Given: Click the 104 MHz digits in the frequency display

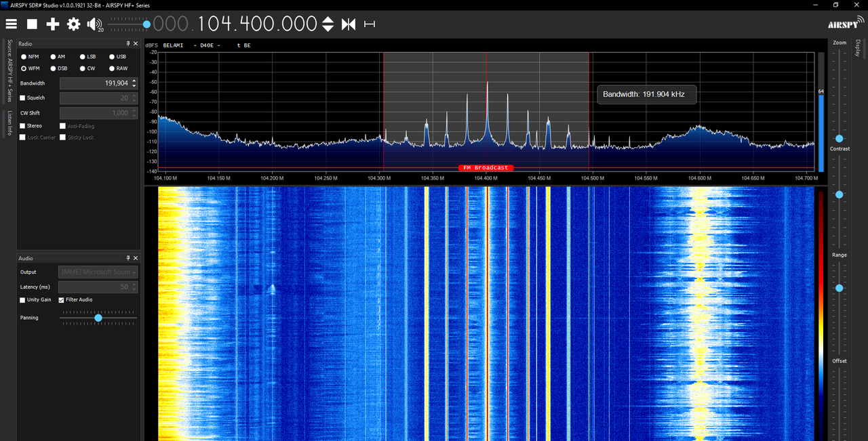Looking at the screenshot, I should (214, 24).
